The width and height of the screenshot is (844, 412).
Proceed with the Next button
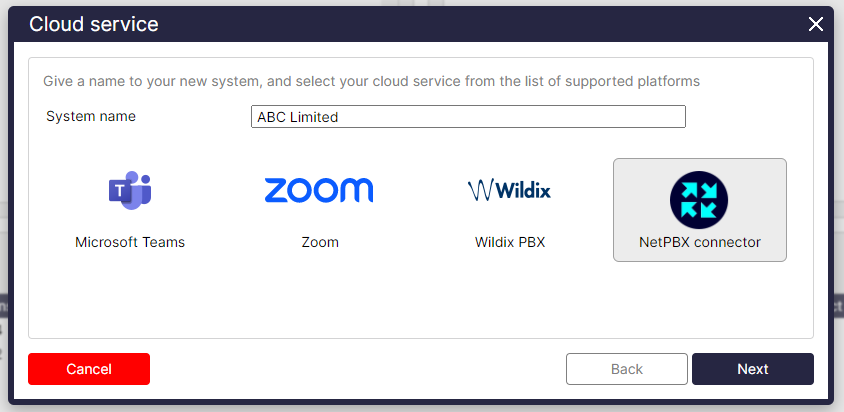[x=752, y=369]
